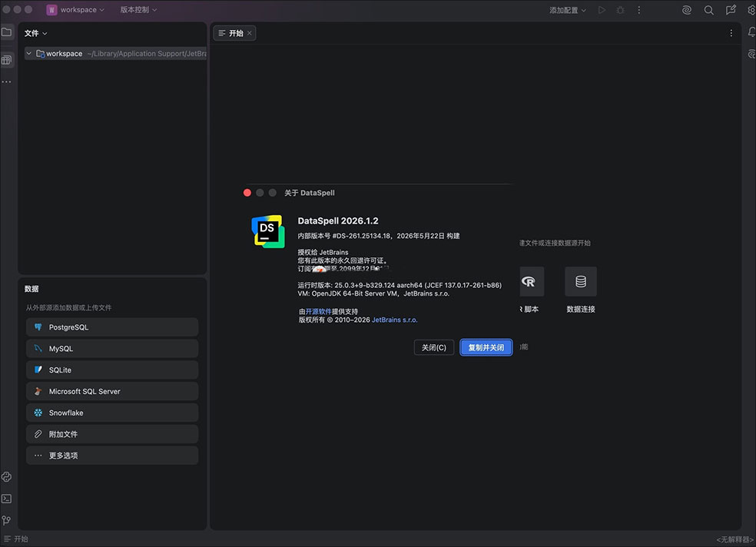Add a Snowflake data source
The image size is (756, 547).
tap(112, 413)
